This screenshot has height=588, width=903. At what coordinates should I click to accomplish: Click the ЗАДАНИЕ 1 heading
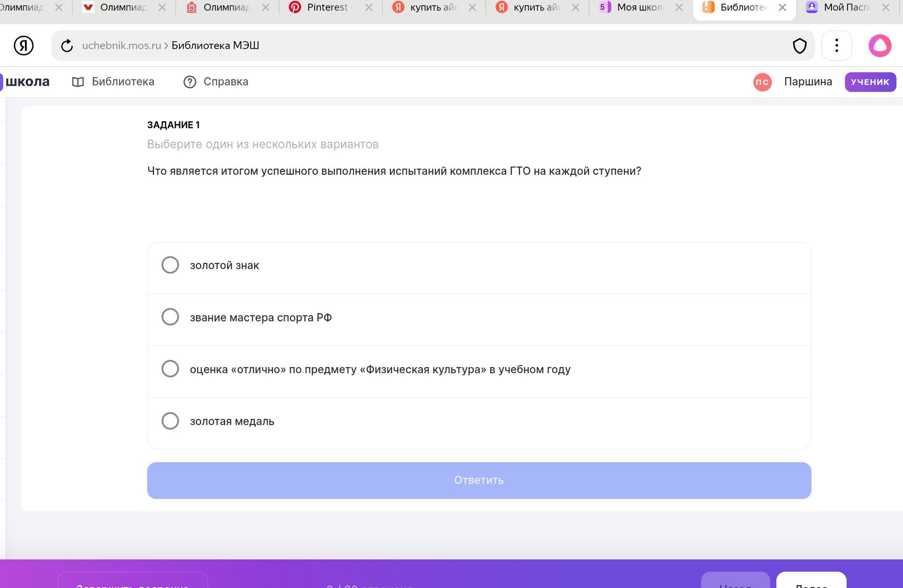pyautogui.click(x=174, y=125)
